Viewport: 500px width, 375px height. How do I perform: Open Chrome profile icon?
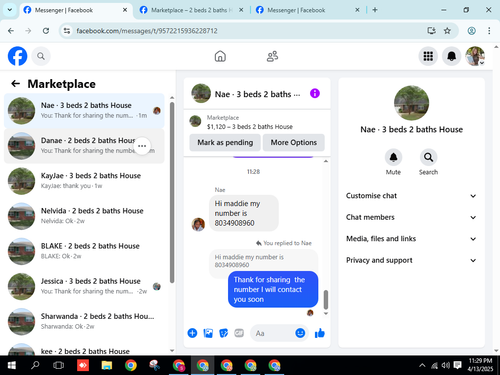(x=471, y=31)
